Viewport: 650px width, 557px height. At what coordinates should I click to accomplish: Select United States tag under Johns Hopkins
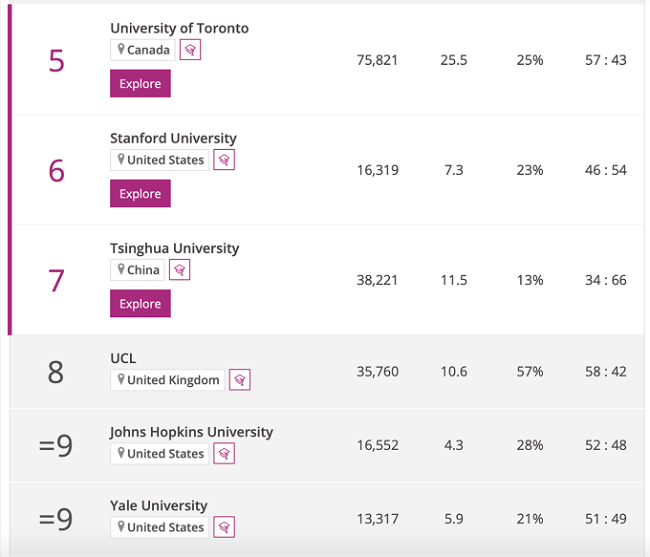pos(160,454)
